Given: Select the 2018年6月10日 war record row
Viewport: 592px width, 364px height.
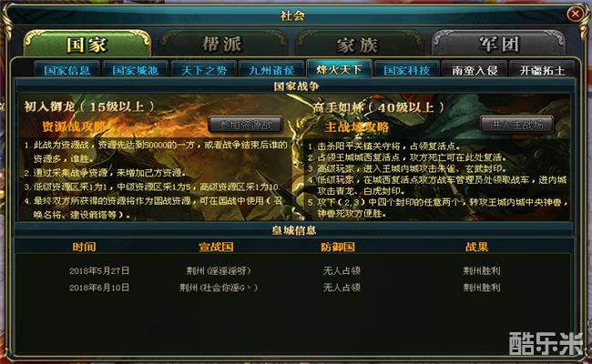Looking at the screenshot, I should pos(293,288).
